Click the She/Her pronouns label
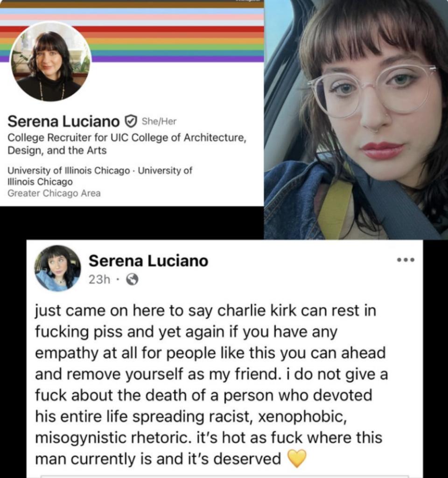Screen dimensions: 448x478 pos(159,121)
